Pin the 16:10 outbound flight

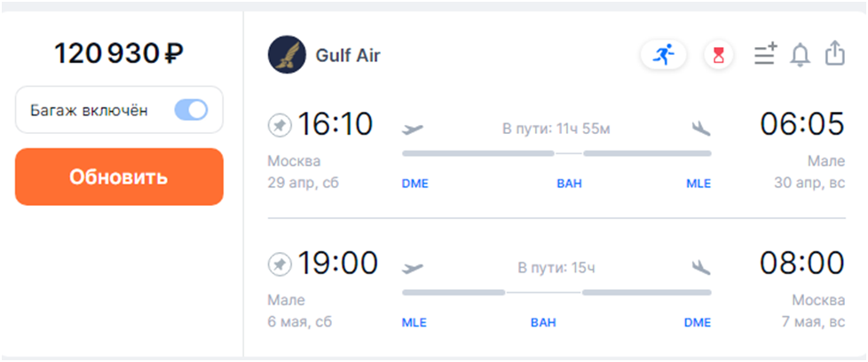point(280,127)
